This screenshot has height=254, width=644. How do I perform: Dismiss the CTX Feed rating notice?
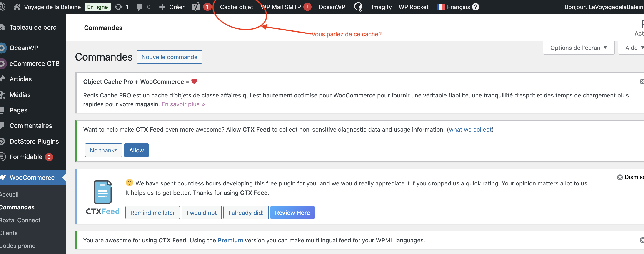click(620, 177)
